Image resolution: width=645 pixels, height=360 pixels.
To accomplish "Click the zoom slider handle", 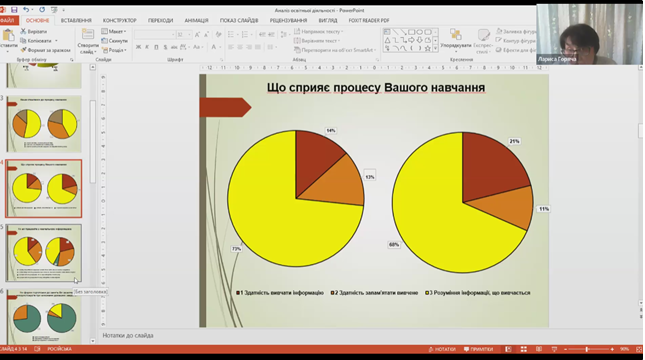I will (587, 349).
